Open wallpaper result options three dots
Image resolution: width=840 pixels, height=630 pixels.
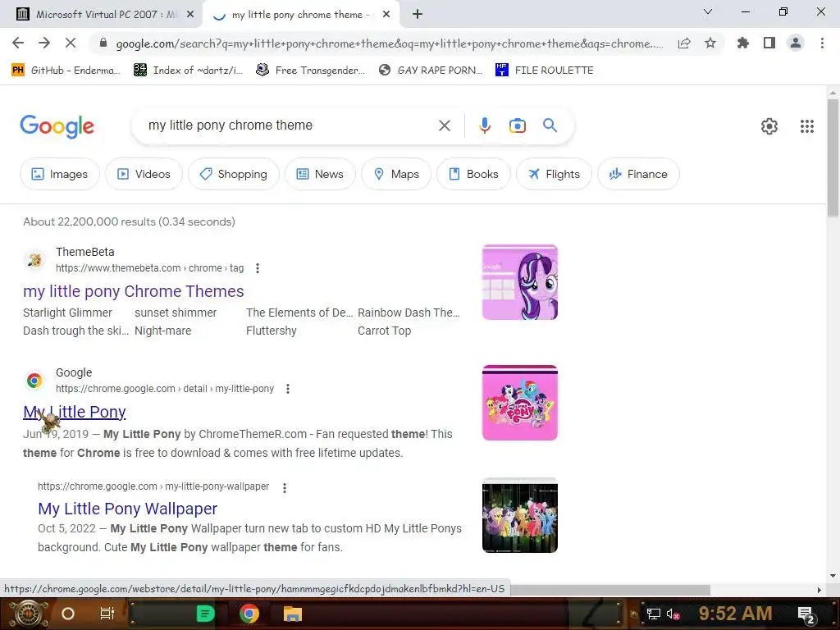pos(285,487)
